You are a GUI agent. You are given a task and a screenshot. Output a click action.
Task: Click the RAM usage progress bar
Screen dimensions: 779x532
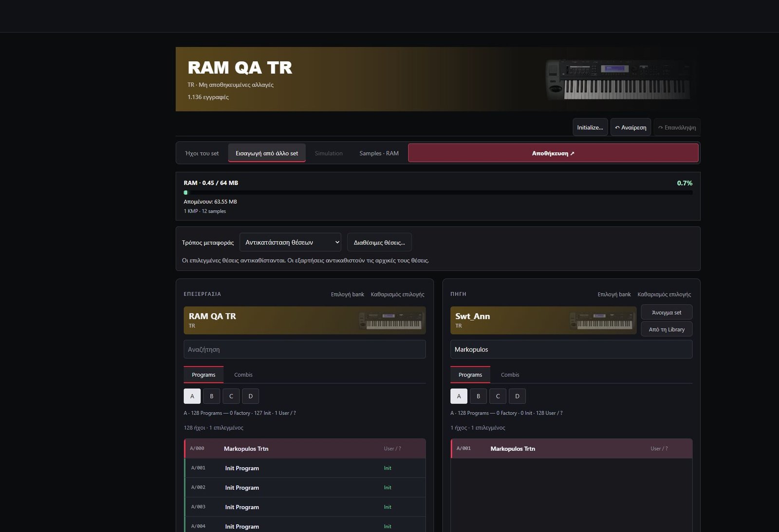coord(438,193)
